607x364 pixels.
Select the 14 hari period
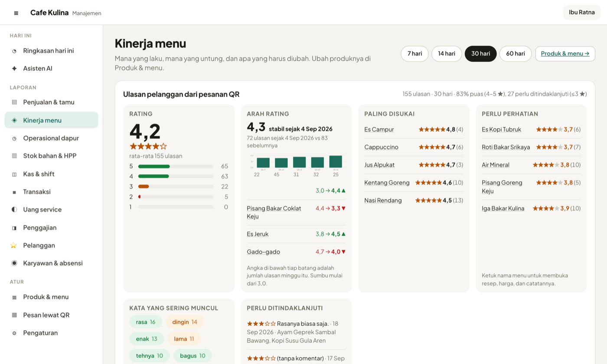click(x=447, y=54)
